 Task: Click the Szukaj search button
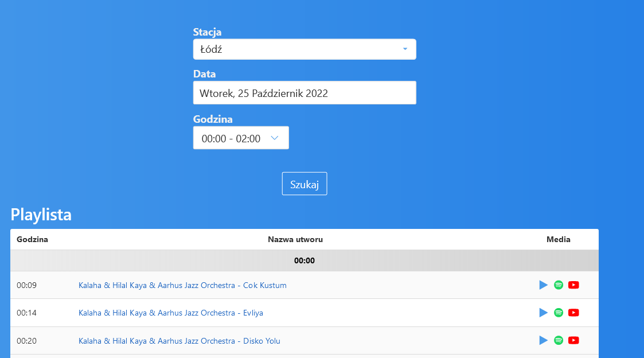pos(305,184)
